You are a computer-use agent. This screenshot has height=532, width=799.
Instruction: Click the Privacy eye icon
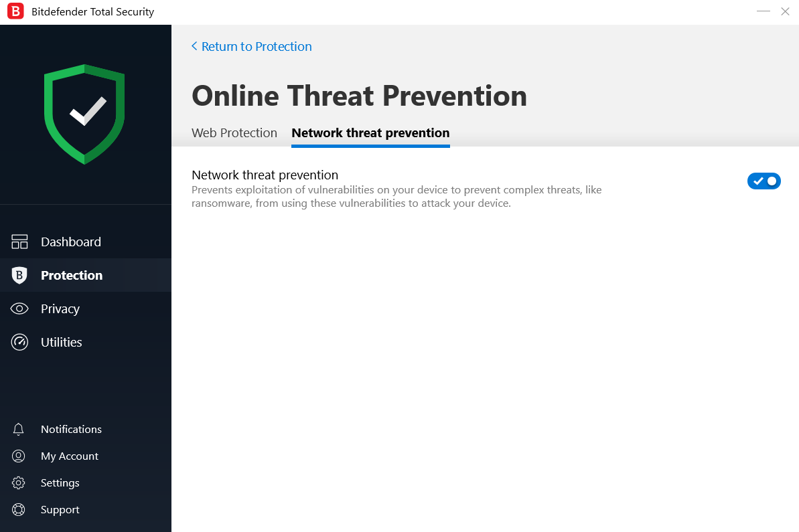tap(19, 308)
